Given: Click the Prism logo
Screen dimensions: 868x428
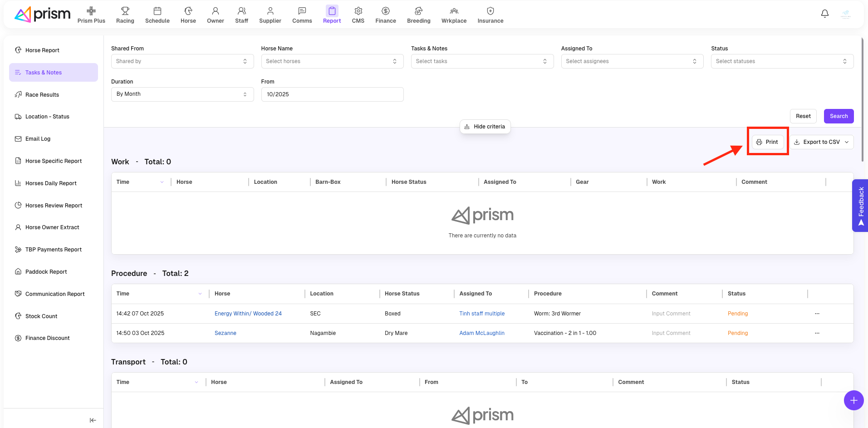Looking at the screenshot, I should pyautogui.click(x=43, y=15).
